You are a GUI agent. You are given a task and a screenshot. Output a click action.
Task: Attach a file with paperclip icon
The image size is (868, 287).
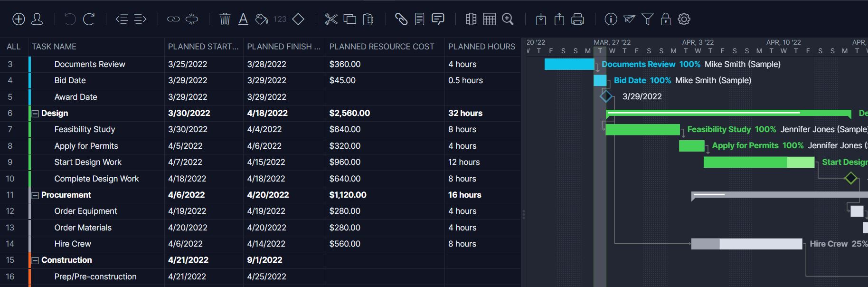(401, 19)
